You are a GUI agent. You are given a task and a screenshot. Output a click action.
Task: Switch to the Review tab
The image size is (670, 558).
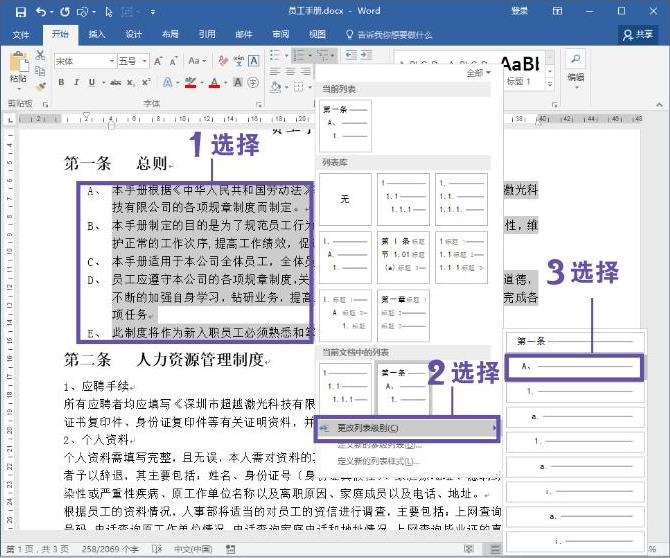click(x=280, y=34)
